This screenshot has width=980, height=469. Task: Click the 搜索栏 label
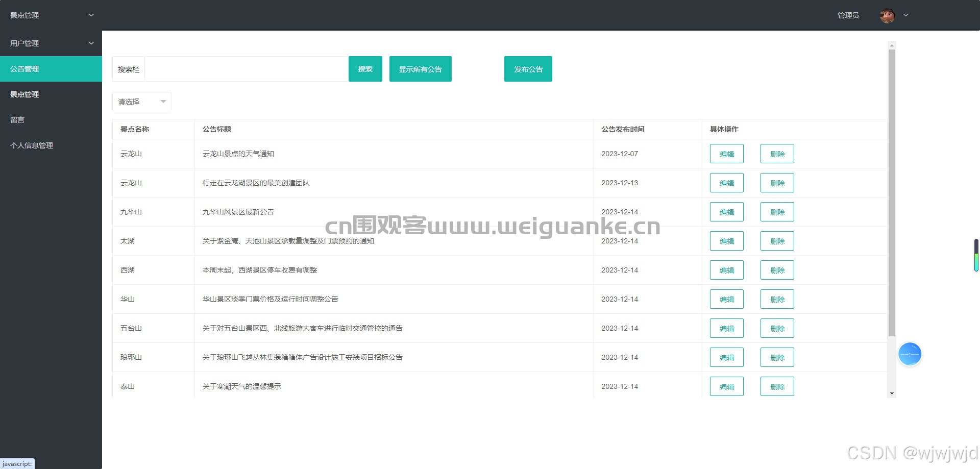(x=129, y=69)
